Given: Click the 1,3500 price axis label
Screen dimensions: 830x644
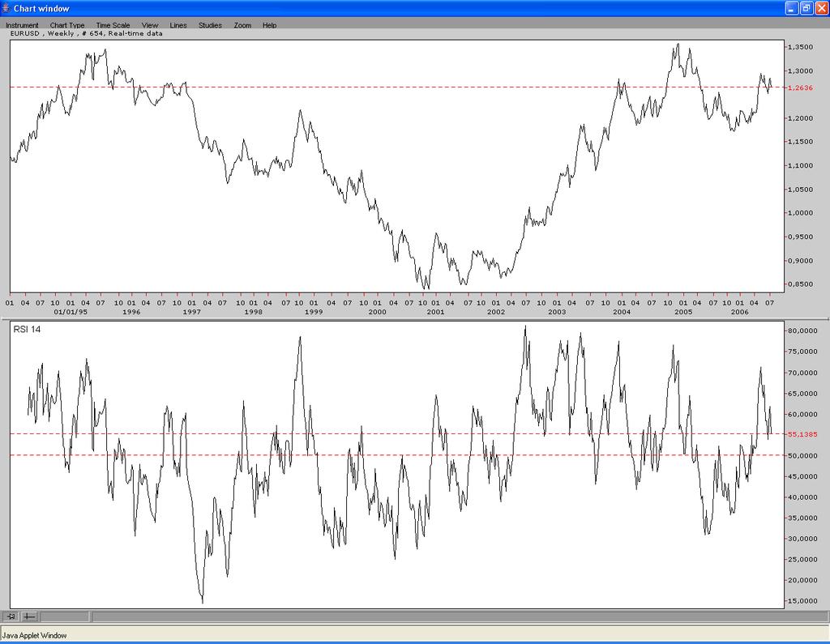Looking at the screenshot, I should tap(800, 47).
